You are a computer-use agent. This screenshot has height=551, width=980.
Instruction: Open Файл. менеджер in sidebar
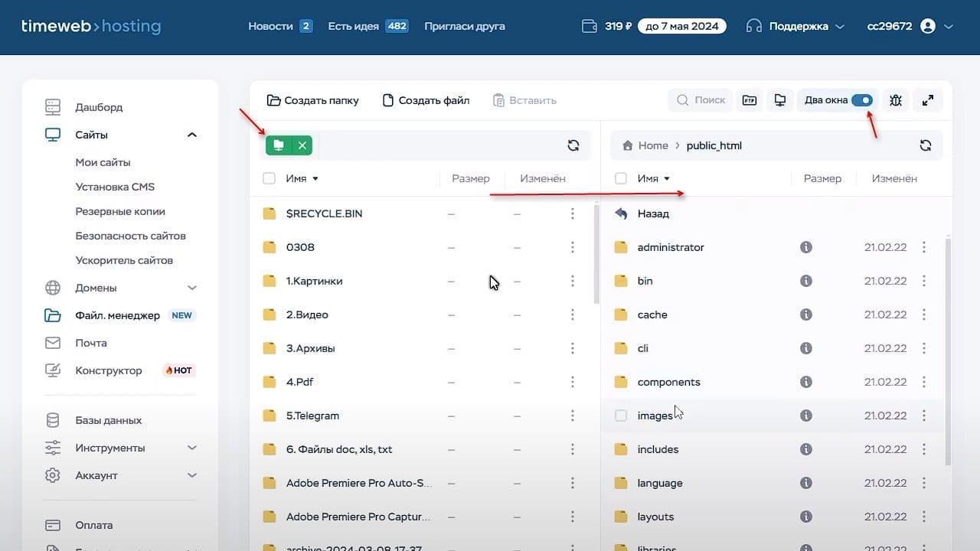point(117,315)
